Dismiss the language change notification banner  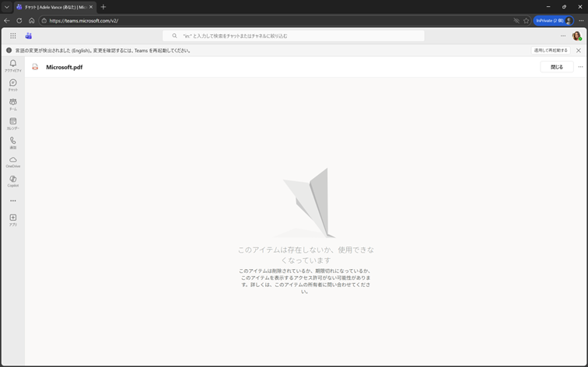pyautogui.click(x=579, y=51)
